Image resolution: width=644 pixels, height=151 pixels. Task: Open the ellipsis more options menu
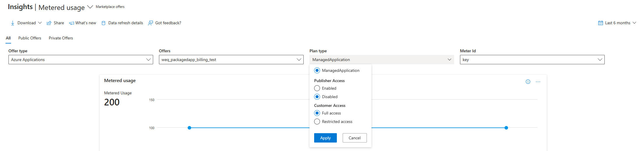538,82
